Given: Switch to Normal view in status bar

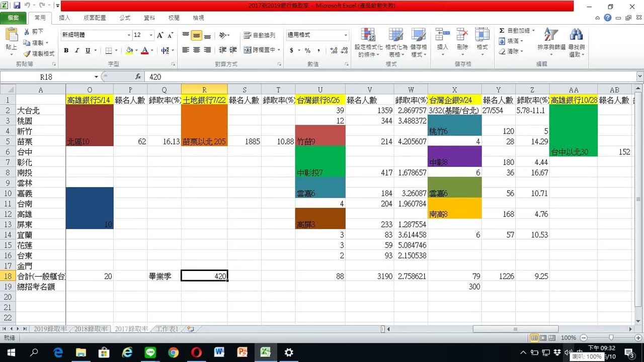Looking at the screenshot, I should pyautogui.click(x=535, y=338).
